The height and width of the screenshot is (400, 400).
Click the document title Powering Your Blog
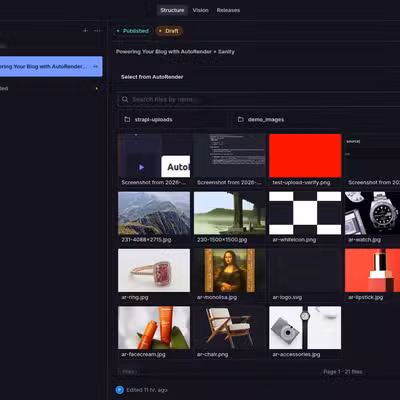pos(175,52)
